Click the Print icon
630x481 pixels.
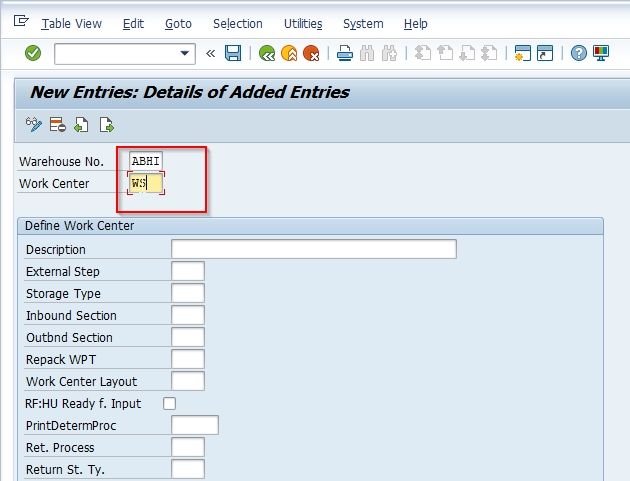tap(345, 53)
